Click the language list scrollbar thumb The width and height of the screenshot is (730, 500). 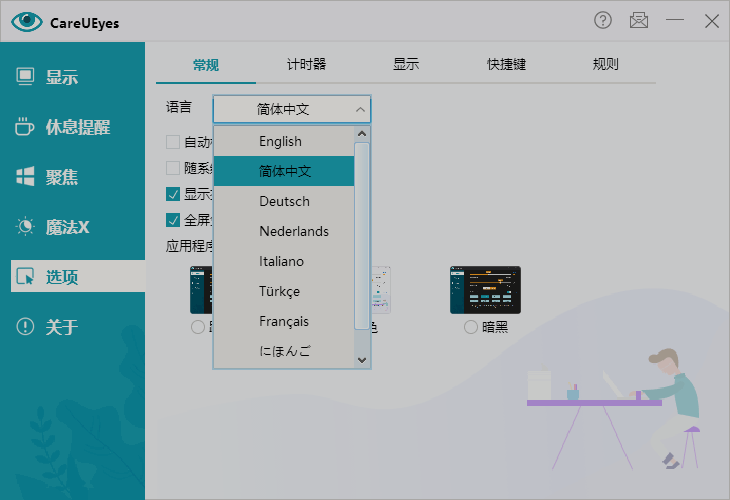click(x=362, y=236)
